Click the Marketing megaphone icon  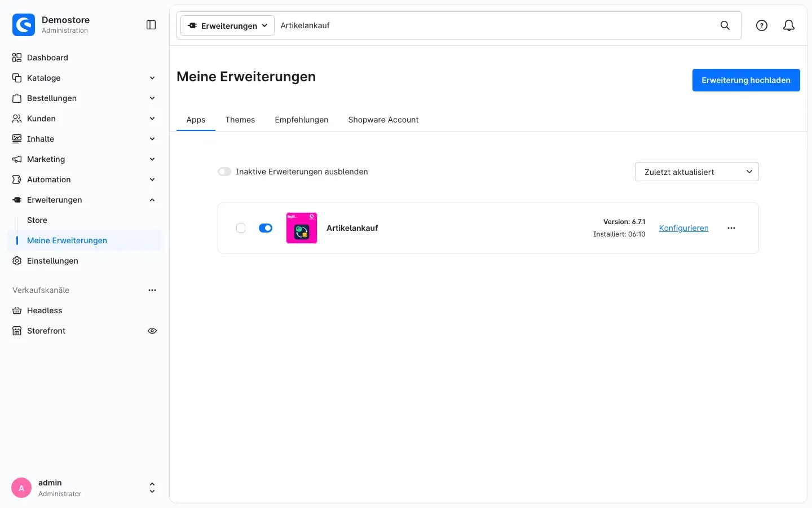pyautogui.click(x=17, y=159)
